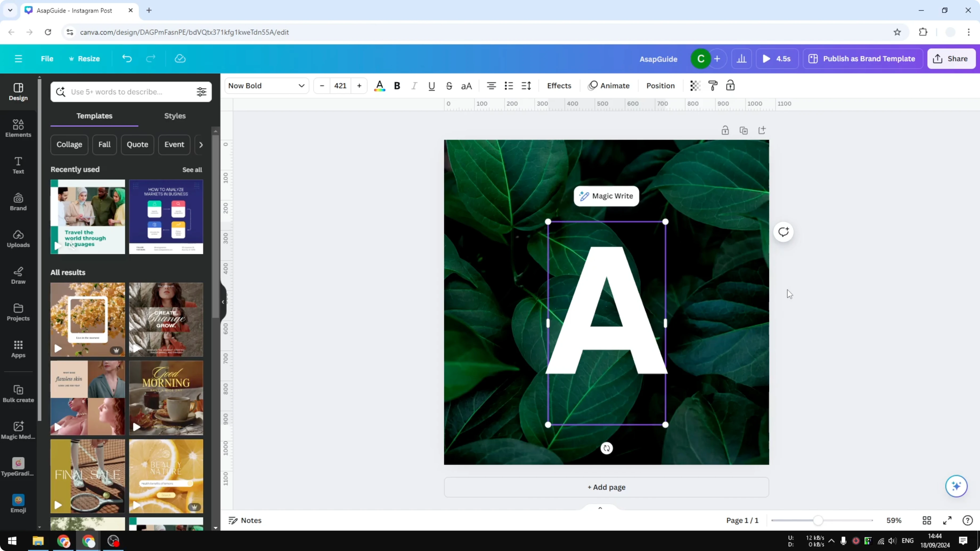The height and width of the screenshot is (551, 980).
Task: Toggle strikethrough formatting
Action: pyautogui.click(x=449, y=85)
